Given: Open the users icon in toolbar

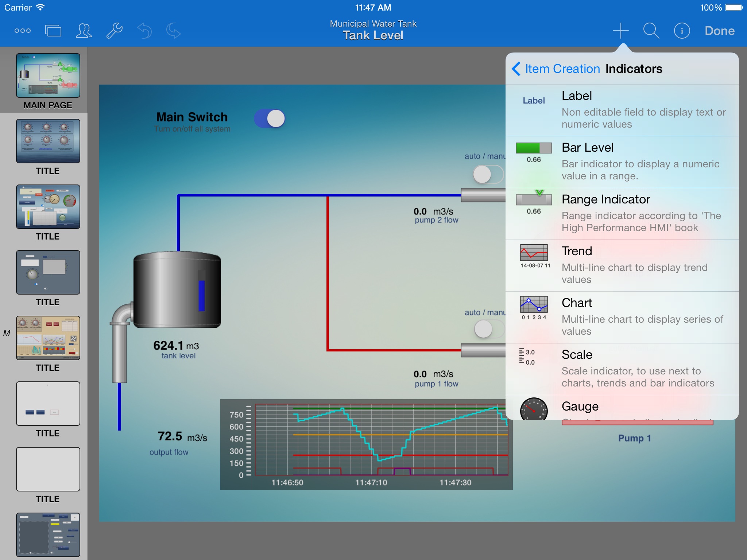Looking at the screenshot, I should [x=84, y=31].
